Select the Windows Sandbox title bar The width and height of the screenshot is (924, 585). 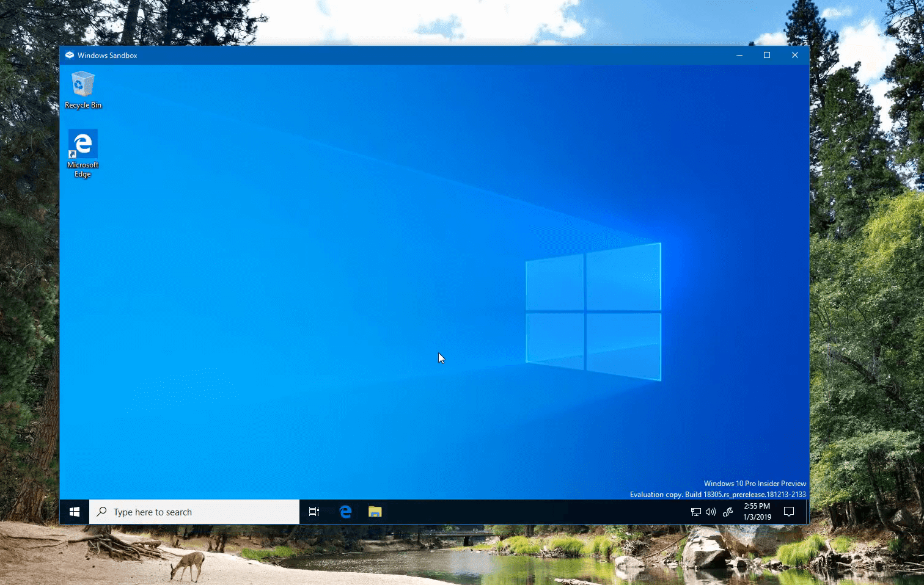coord(367,55)
